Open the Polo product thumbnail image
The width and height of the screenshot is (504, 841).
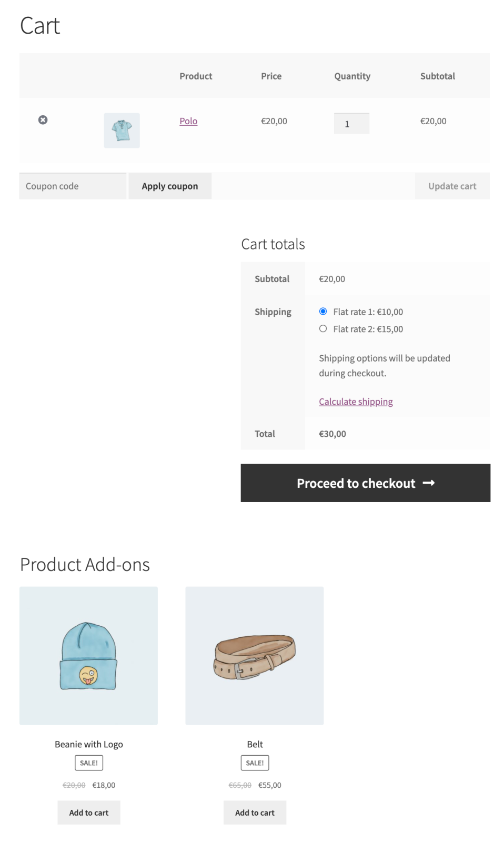click(x=122, y=130)
